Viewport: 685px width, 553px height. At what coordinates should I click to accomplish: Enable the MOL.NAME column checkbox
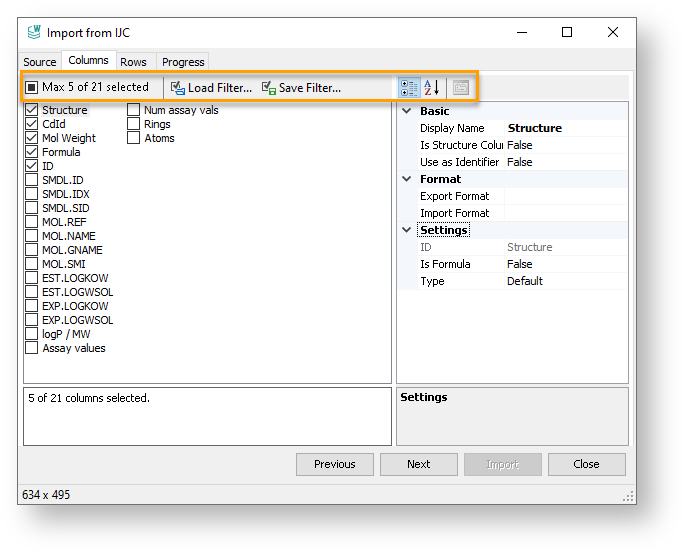click(32, 236)
